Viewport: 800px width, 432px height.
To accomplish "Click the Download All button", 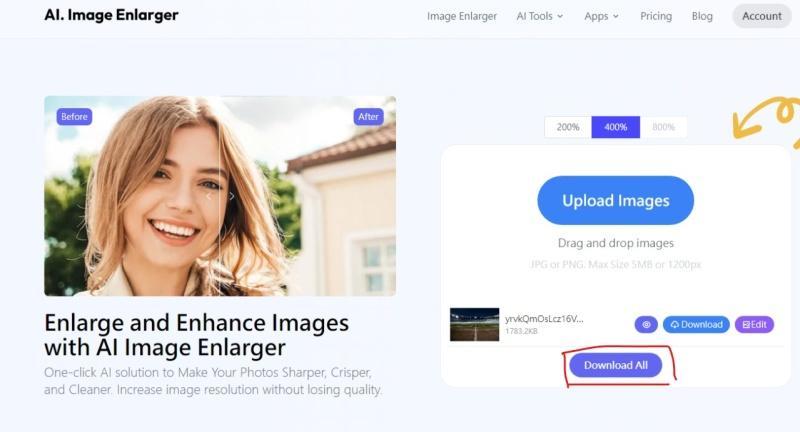I will point(615,365).
